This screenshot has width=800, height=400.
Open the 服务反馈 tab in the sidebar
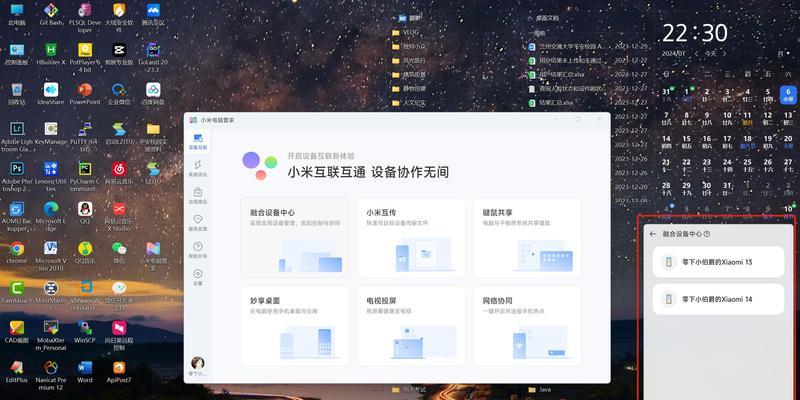[x=198, y=223]
